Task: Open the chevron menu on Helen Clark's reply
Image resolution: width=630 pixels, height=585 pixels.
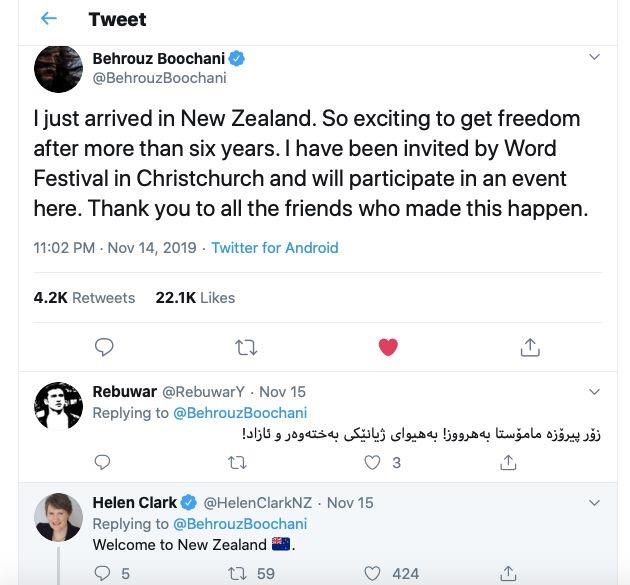Action: coord(594,502)
